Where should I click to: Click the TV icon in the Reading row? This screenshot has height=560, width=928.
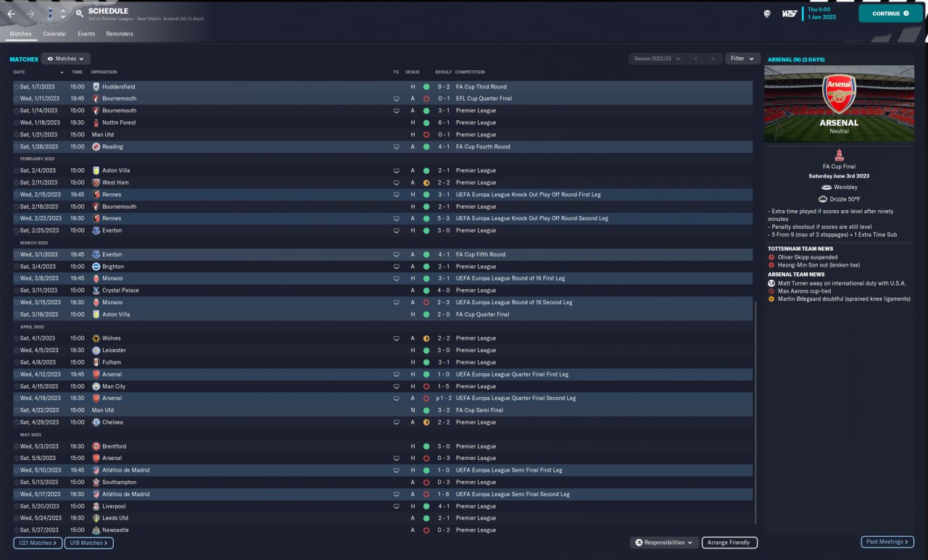(x=397, y=146)
